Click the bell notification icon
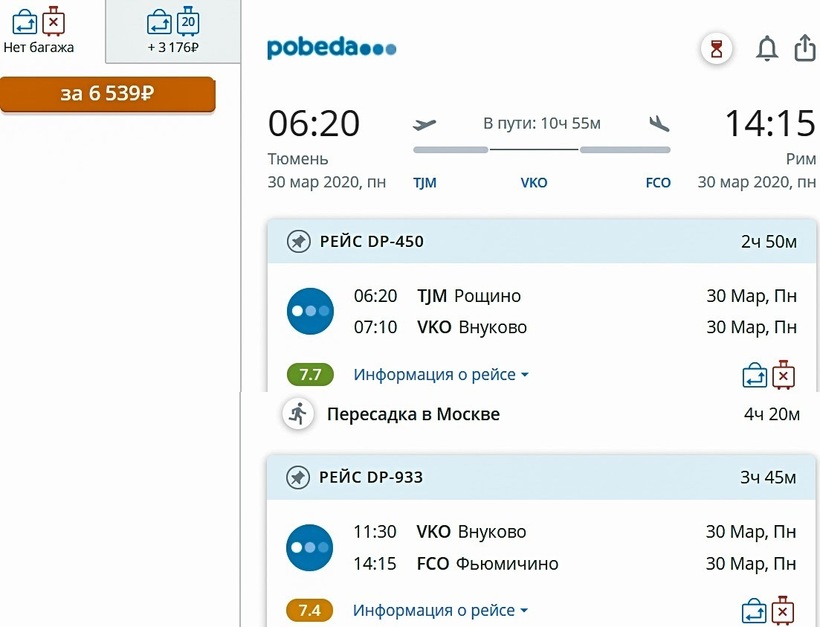 [x=767, y=48]
